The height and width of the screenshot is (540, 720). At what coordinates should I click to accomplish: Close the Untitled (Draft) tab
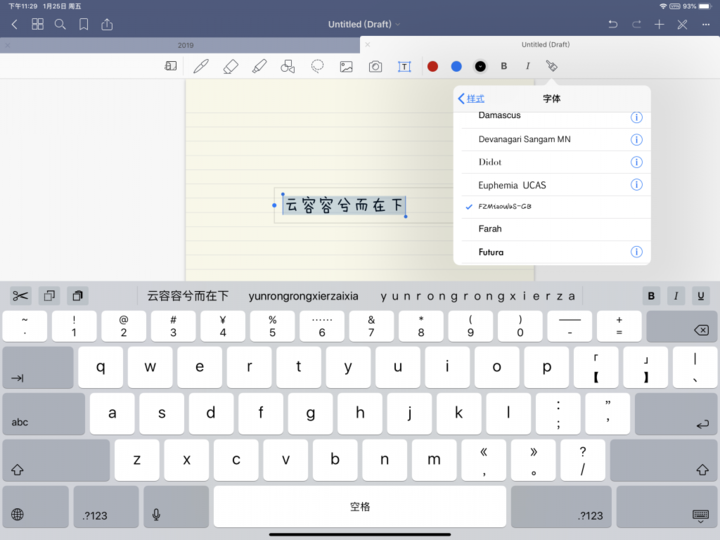click(x=368, y=45)
